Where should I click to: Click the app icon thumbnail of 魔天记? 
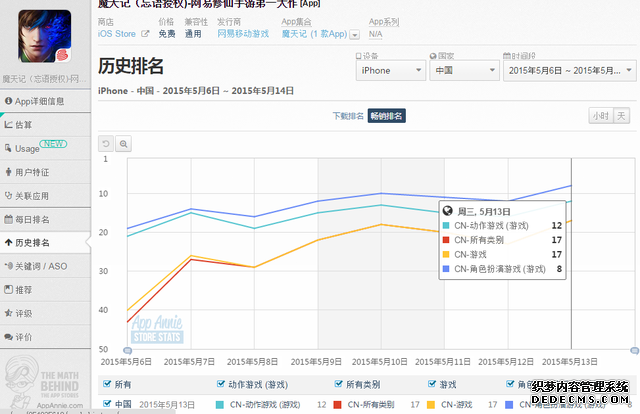(44, 36)
